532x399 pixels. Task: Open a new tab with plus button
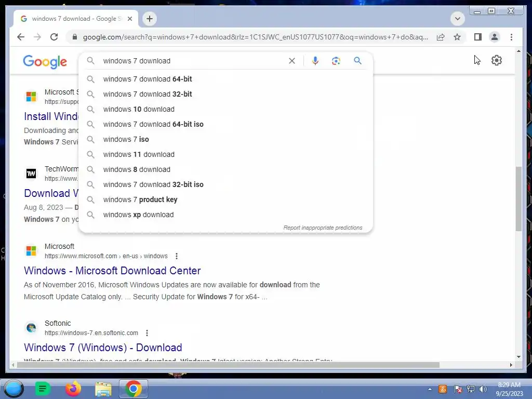click(150, 19)
